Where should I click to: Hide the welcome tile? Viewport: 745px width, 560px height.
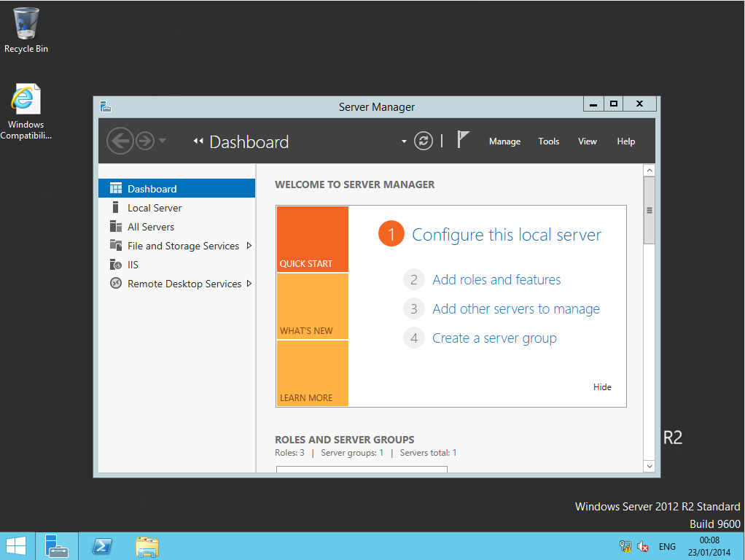[602, 387]
